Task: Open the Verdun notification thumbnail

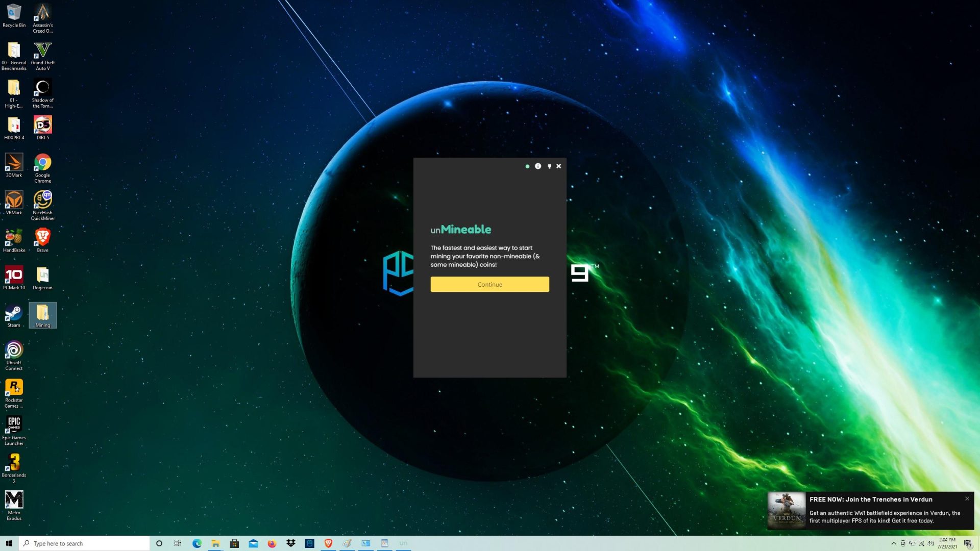Action: [x=787, y=510]
